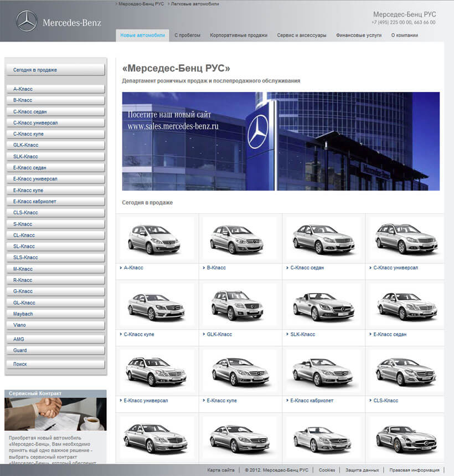Select Финансовые услуги tab
The height and width of the screenshot is (476, 454).
tap(359, 35)
